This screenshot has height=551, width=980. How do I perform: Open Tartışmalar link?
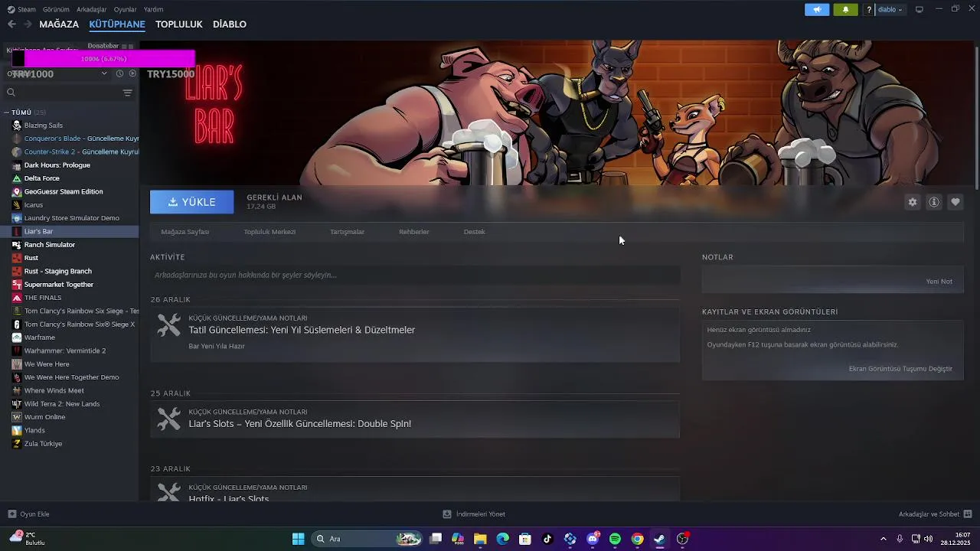click(347, 232)
